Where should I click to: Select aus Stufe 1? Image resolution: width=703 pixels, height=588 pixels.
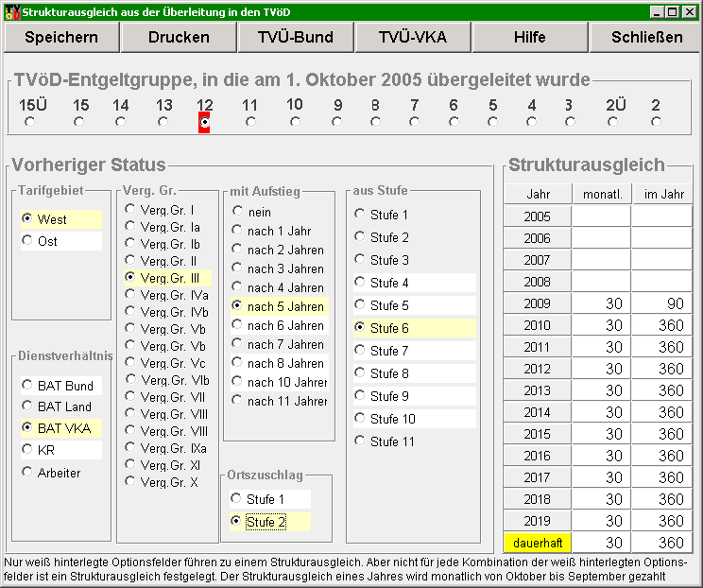(x=381, y=215)
